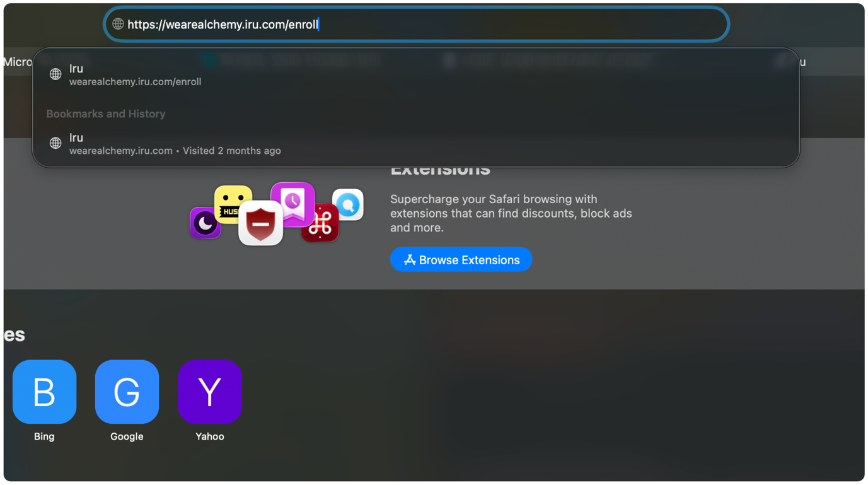
Task: Click the Yahoo text label
Action: pyautogui.click(x=210, y=436)
